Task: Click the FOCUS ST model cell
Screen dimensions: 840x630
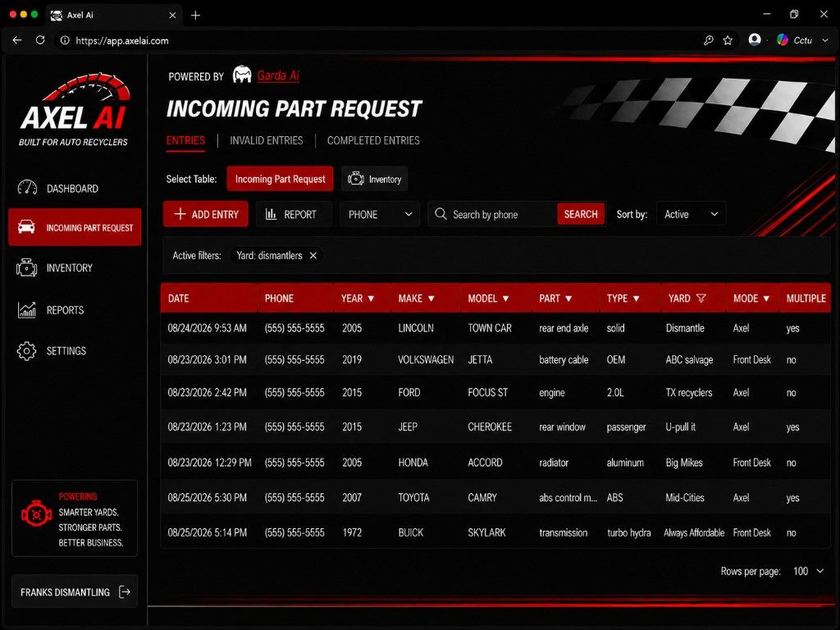Action: (x=488, y=392)
